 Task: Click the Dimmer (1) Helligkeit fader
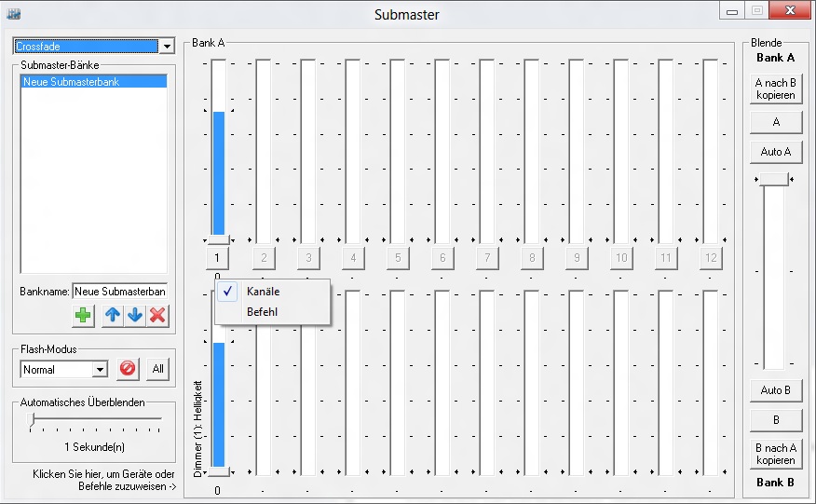219,383
